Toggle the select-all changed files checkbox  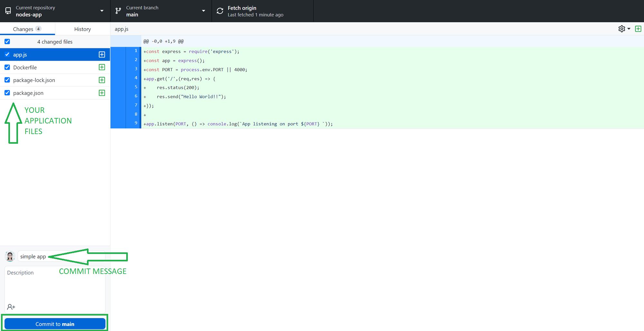[7, 42]
